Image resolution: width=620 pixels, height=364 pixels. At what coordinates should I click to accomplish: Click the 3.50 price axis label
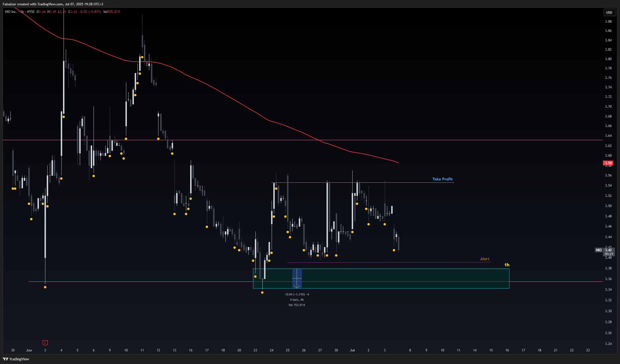click(x=608, y=206)
